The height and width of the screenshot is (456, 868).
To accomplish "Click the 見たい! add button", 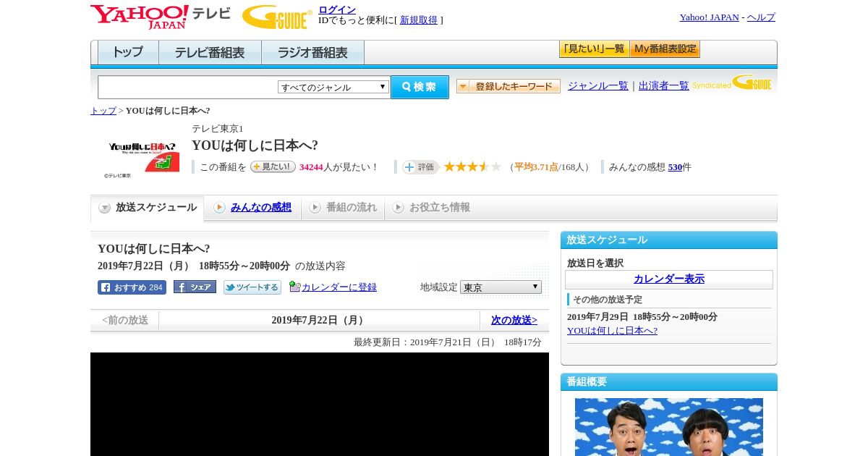I will click(273, 166).
